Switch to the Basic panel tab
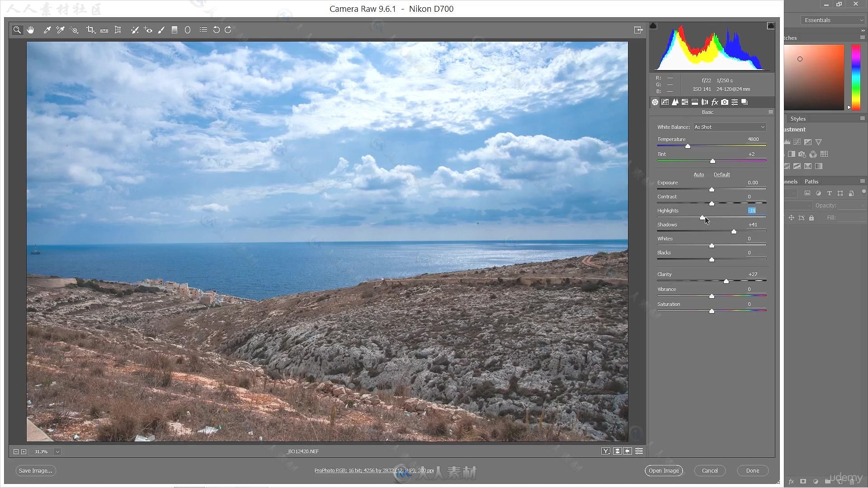Viewport: 868px width, 488px height. (x=655, y=102)
